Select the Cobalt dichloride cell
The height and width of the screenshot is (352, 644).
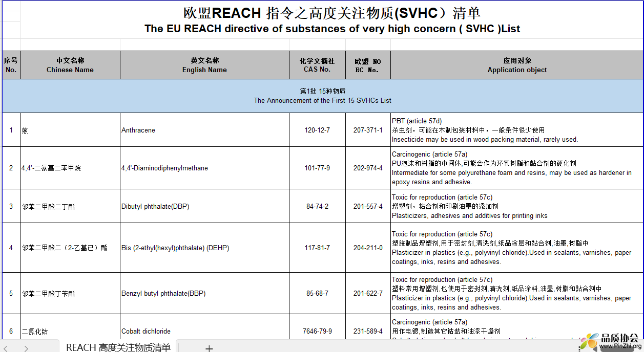(204, 327)
